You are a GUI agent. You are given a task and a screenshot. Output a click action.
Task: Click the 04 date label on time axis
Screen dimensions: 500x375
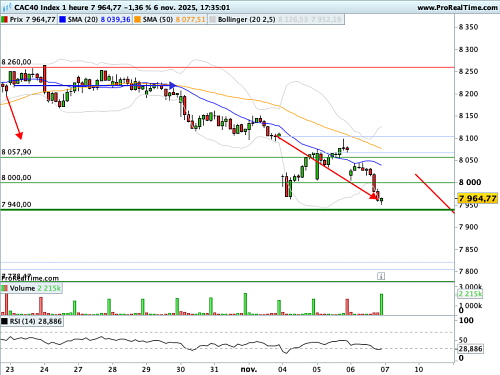coord(282,369)
